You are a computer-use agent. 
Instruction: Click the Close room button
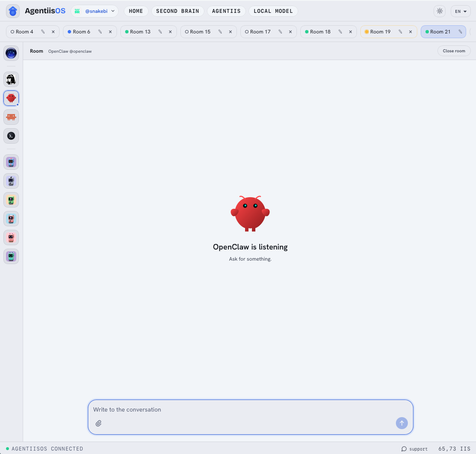coord(454,51)
